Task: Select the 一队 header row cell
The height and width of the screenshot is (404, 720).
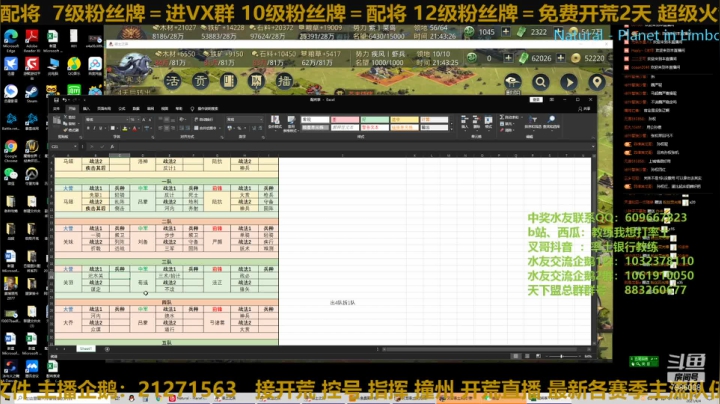Action: 166,182
